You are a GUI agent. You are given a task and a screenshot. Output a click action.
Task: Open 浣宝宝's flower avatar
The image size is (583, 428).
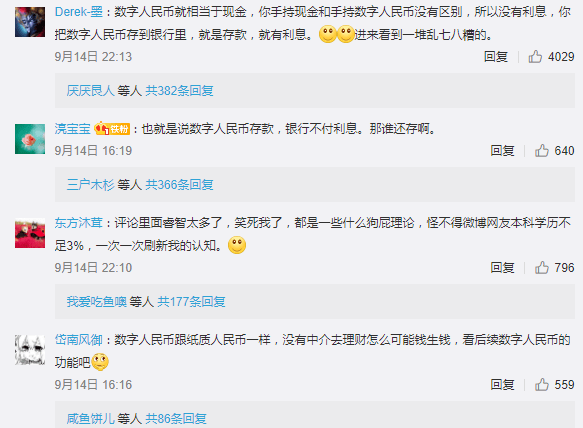(30, 139)
